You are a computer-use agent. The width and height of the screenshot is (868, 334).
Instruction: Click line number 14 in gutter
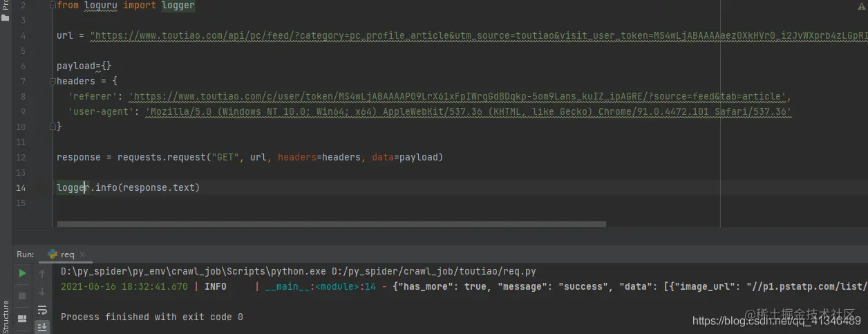(21, 188)
